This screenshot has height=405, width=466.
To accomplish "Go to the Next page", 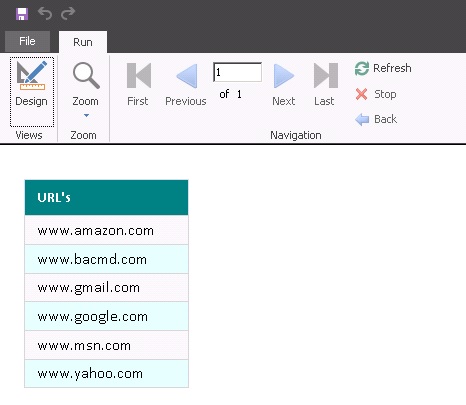I will 284,84.
